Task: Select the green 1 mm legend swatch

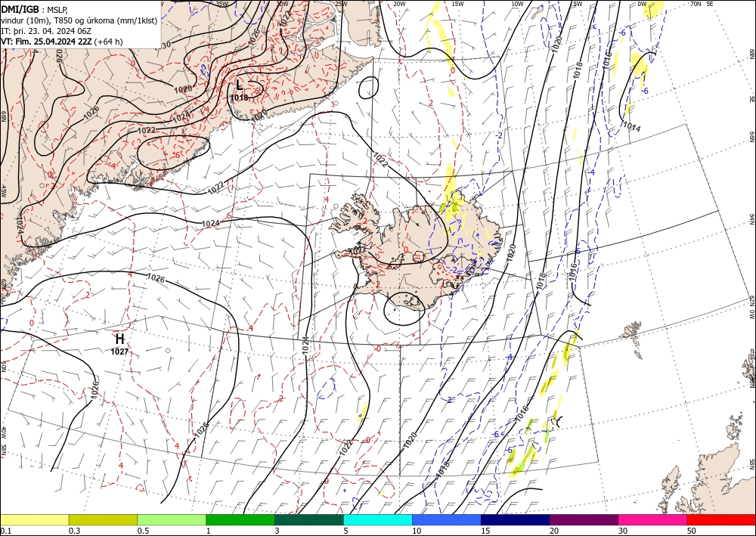Action: [240, 519]
